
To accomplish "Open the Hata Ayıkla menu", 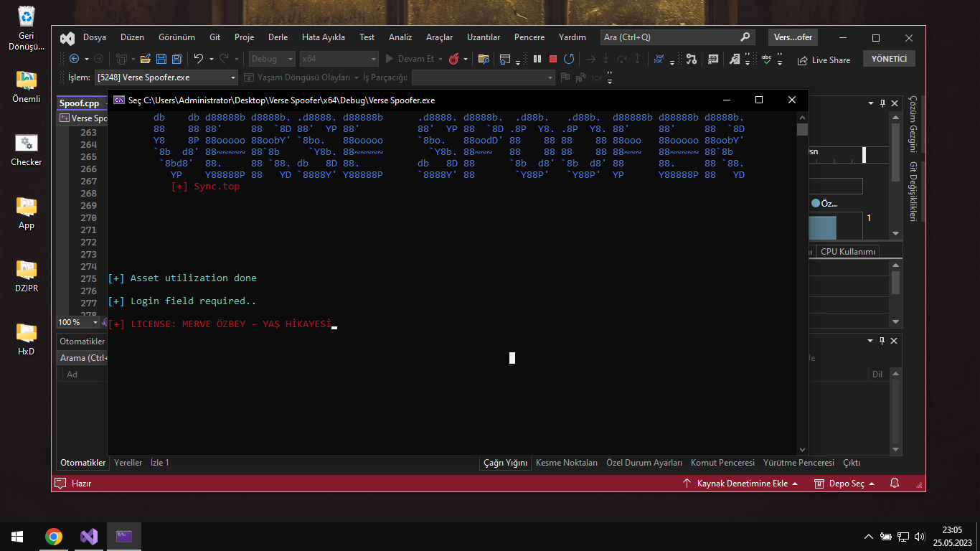I will 324,37.
